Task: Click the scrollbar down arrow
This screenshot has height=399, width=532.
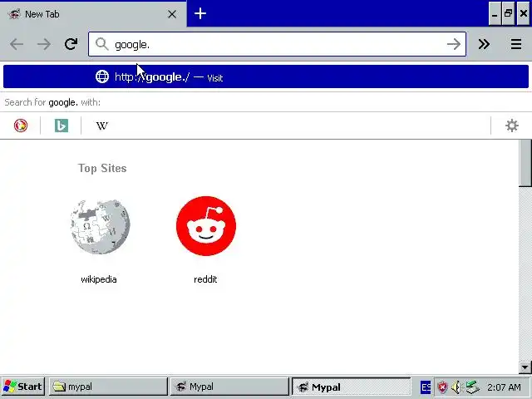Action: click(525, 367)
